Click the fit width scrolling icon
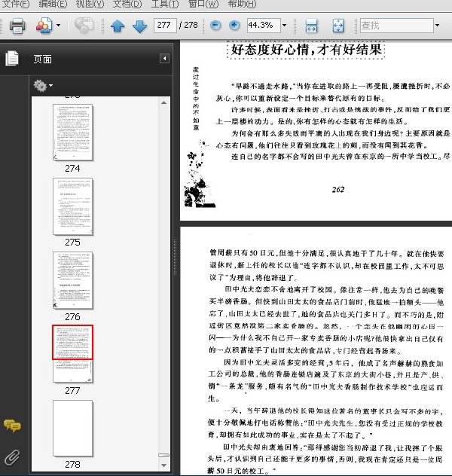The image size is (452, 476). point(311,26)
